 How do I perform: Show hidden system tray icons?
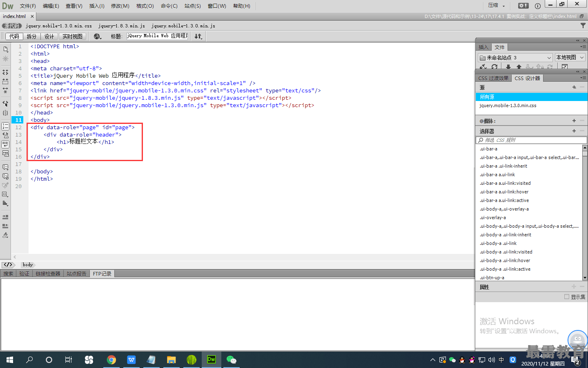432,360
